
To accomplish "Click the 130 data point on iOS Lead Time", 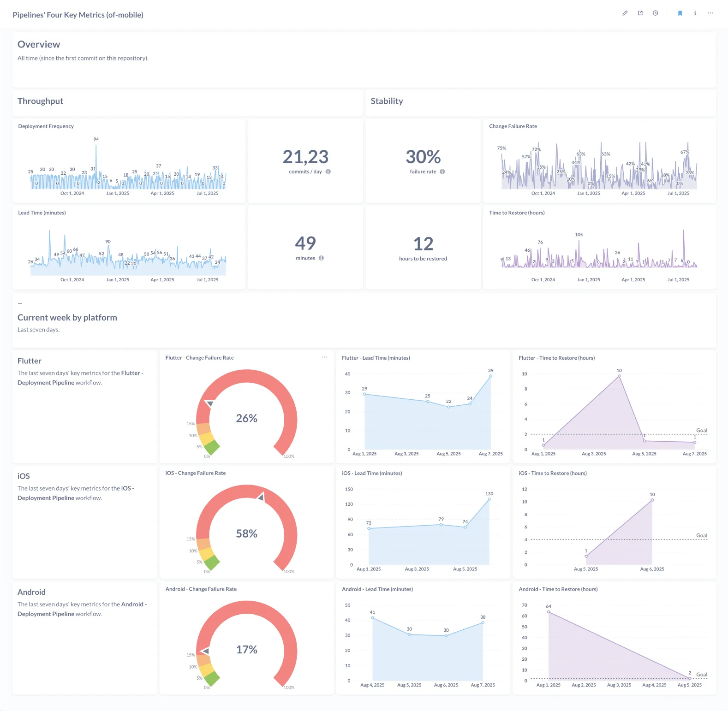I will [489, 499].
